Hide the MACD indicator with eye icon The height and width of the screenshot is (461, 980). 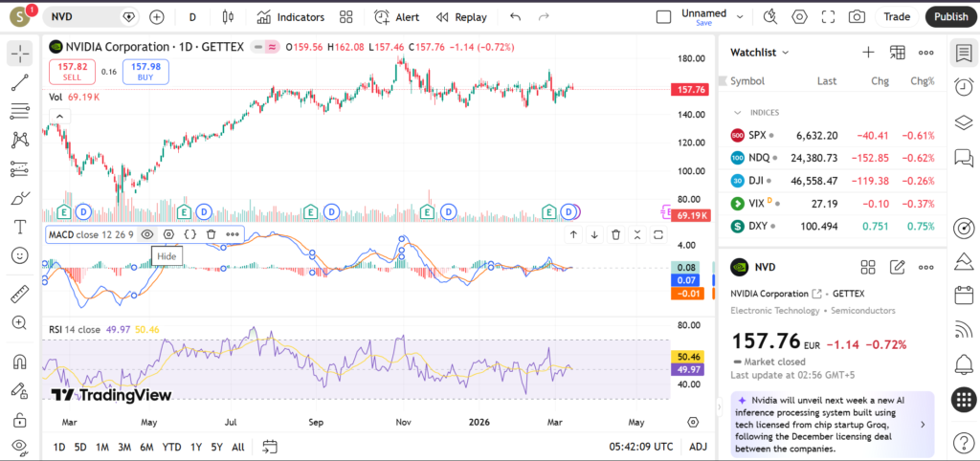[x=147, y=233]
